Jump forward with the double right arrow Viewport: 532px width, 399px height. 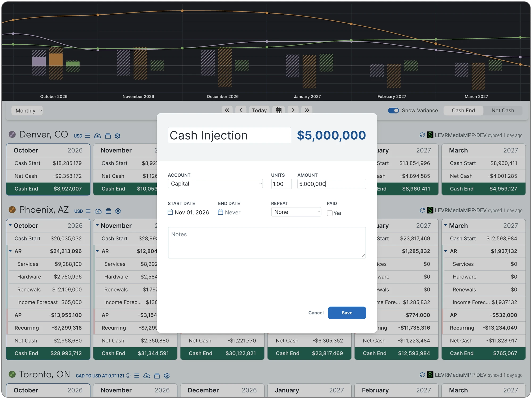307,110
